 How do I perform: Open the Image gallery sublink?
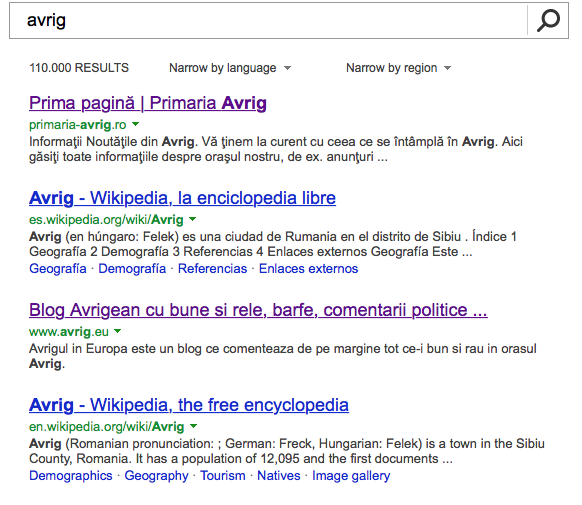point(351,476)
